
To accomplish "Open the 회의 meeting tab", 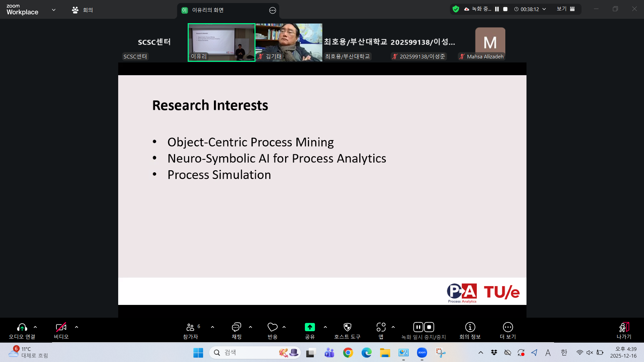I will tap(83, 10).
